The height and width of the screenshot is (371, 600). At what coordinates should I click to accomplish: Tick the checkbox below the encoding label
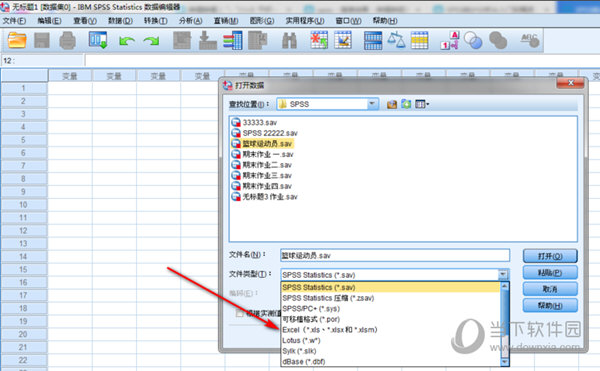point(239,313)
